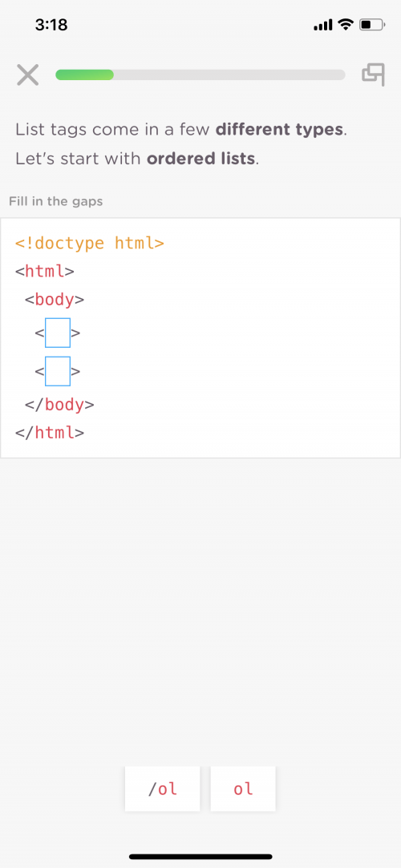Choose the /ol answer tile
Viewport: 401px width, 868px height.
point(162,789)
